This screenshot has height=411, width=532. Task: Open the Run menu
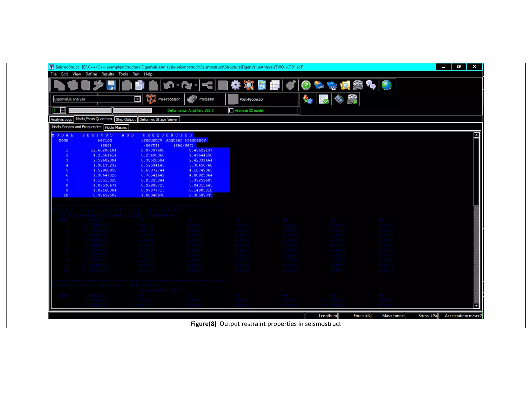point(136,74)
